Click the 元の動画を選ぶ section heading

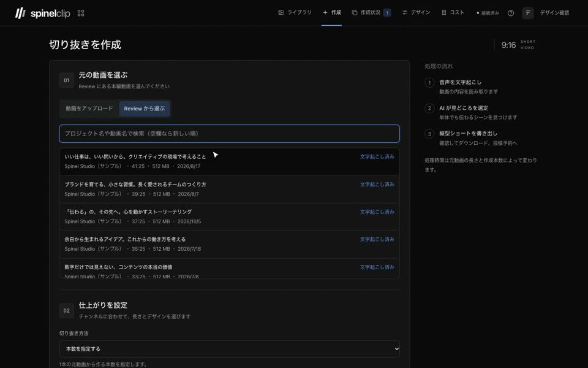point(103,75)
